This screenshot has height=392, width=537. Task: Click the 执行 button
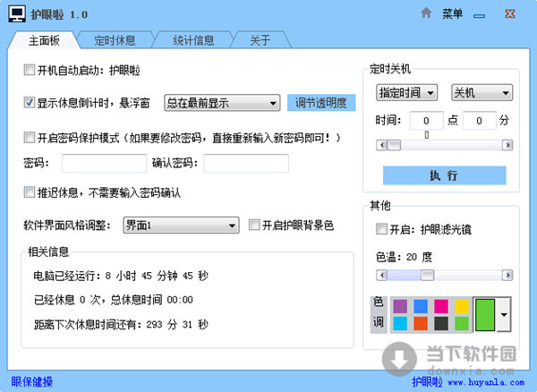[444, 175]
